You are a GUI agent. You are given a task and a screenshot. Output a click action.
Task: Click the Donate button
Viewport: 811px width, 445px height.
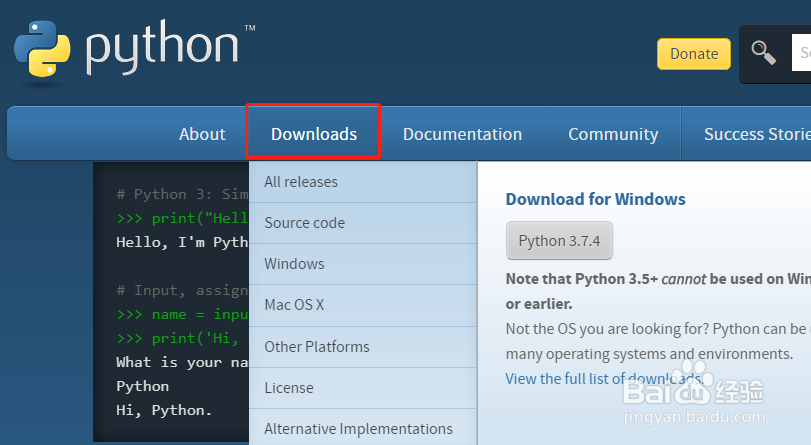694,54
